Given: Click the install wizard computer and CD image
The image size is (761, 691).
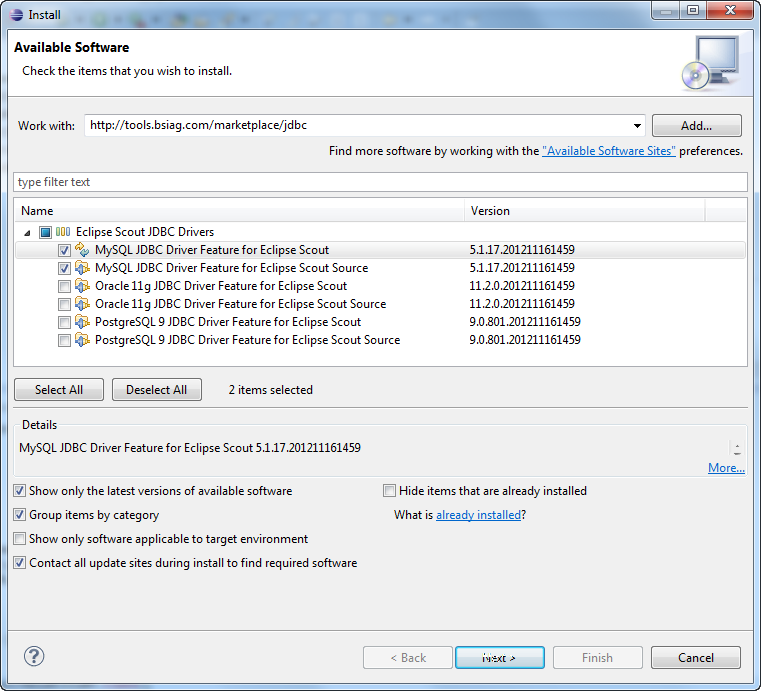Looking at the screenshot, I should coord(711,63).
